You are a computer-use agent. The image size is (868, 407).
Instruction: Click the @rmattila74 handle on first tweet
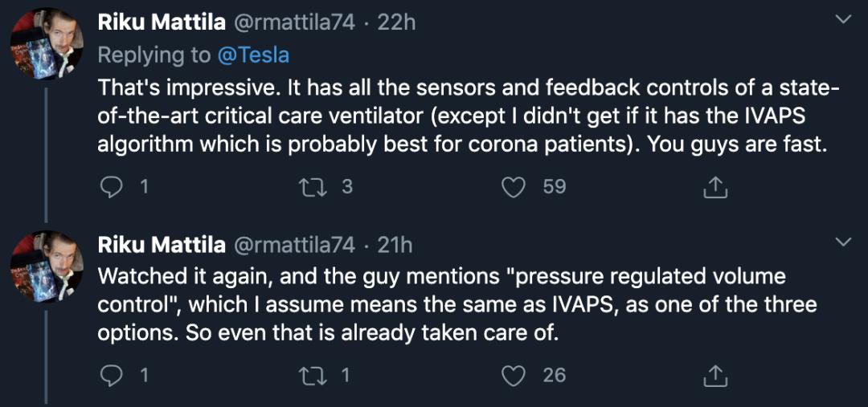(293, 22)
